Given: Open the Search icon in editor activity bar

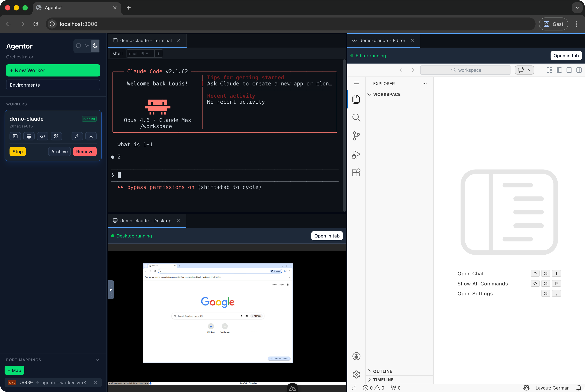Looking at the screenshot, I should [x=356, y=117].
